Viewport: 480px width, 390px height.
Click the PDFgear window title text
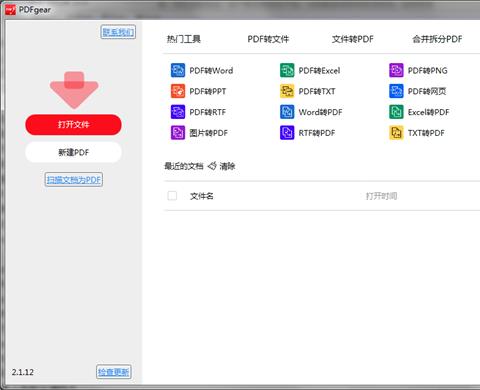tap(35, 10)
